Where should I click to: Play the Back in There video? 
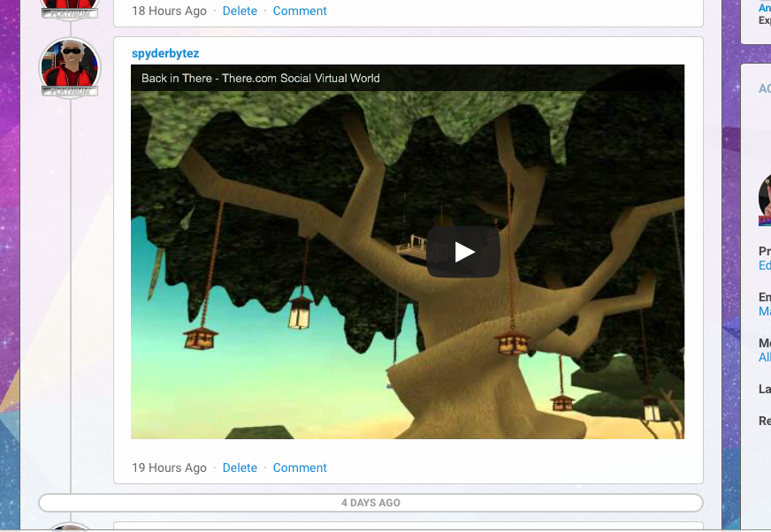[x=463, y=252]
